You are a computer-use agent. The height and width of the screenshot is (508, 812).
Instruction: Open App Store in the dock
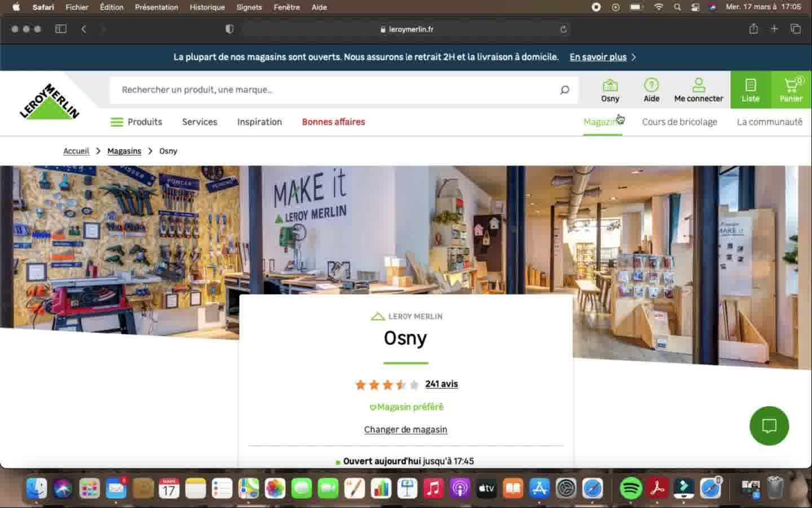[540, 488]
